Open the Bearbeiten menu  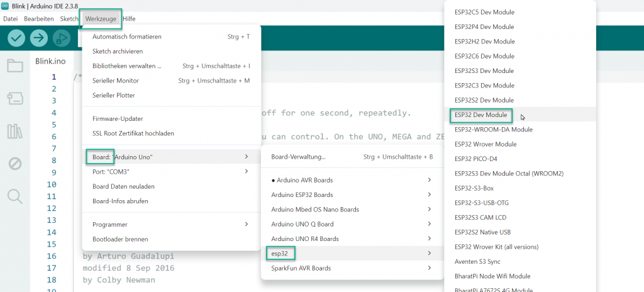pyautogui.click(x=38, y=19)
